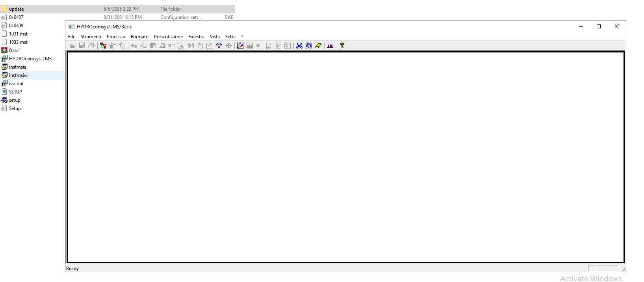Click the 1:1 scale toolbar icon
This screenshot has width=644, height=282.
191,46
